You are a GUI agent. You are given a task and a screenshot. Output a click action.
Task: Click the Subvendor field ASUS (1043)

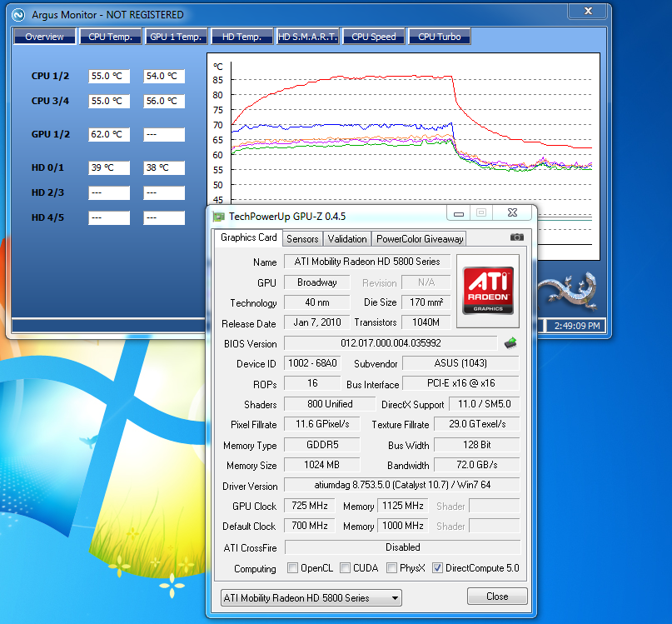point(460,363)
